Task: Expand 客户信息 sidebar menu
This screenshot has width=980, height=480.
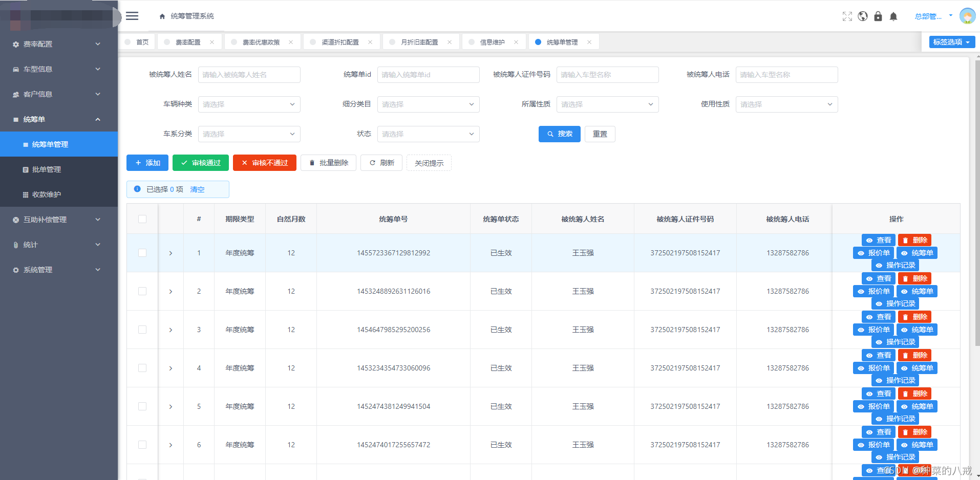Action: (x=59, y=94)
